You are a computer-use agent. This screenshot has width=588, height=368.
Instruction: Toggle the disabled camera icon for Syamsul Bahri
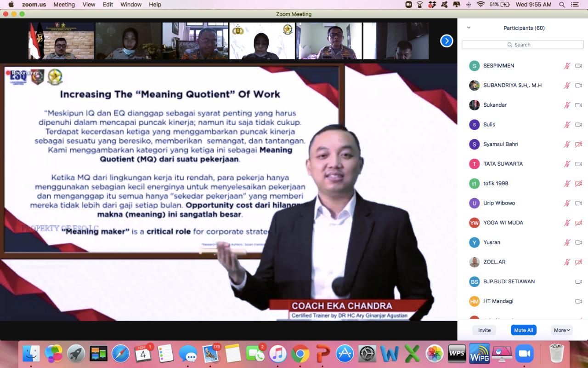pos(578,144)
